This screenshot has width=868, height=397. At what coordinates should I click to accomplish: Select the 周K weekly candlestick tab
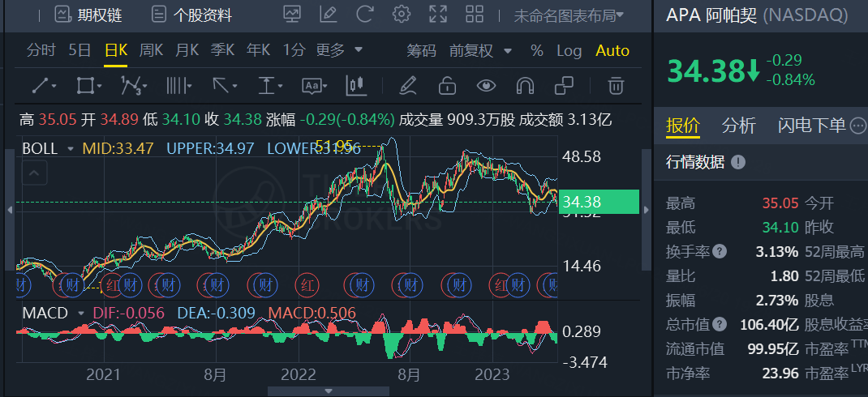(x=151, y=50)
